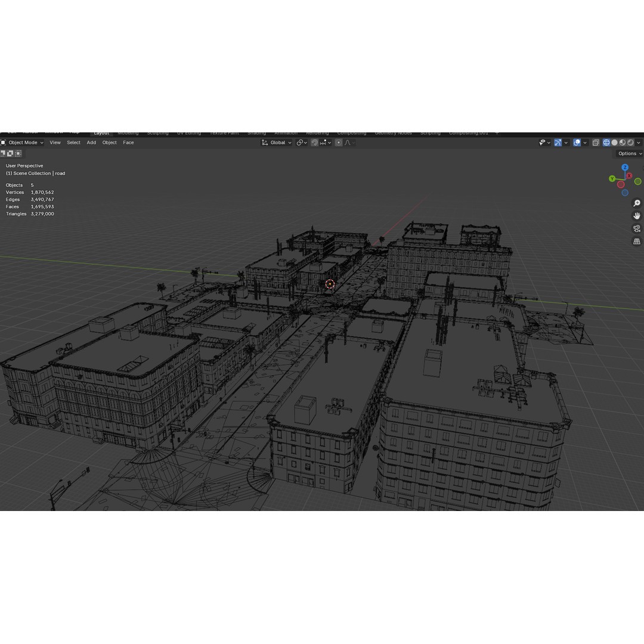Switch to the Geometry Nodes workspace tab
Image resolution: width=644 pixels, height=644 pixels.
pos(393,132)
